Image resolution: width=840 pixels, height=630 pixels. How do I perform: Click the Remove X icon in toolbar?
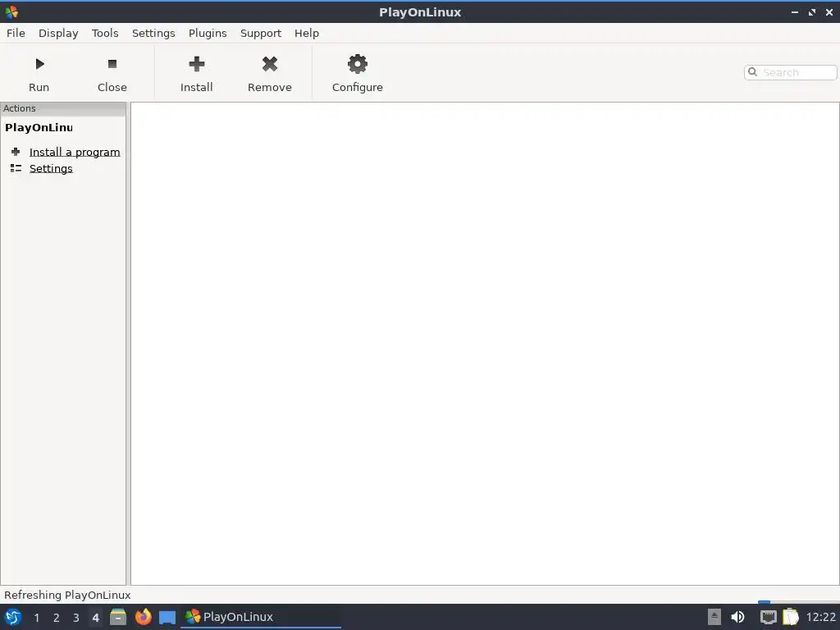pos(269,64)
